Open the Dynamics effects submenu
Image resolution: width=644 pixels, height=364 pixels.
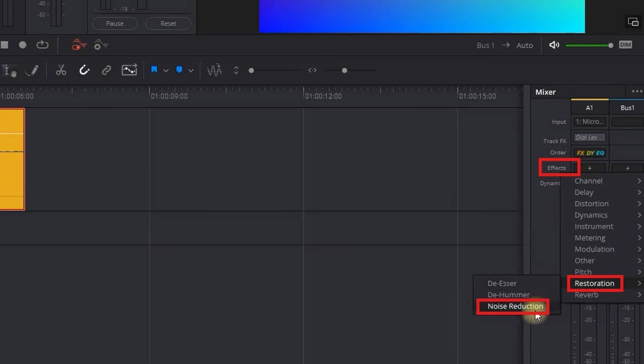pos(602,215)
